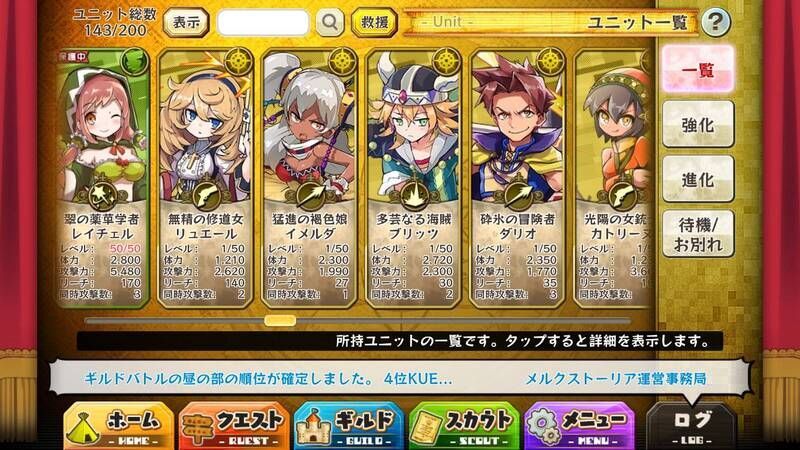Image resolution: width=800 pixels, height=450 pixels.
Task: Switch to the 強化 enhance tab
Action: coord(697,124)
